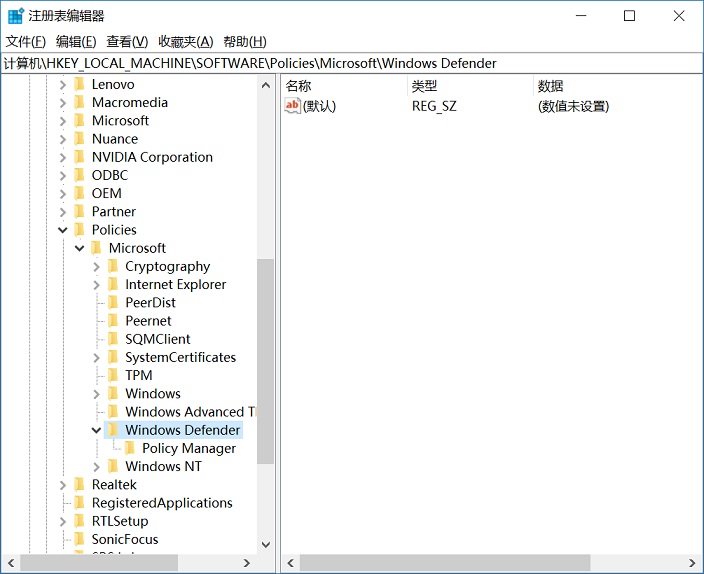Collapse the Microsoft key under Policies
The width and height of the screenshot is (704, 574).
click(79, 248)
